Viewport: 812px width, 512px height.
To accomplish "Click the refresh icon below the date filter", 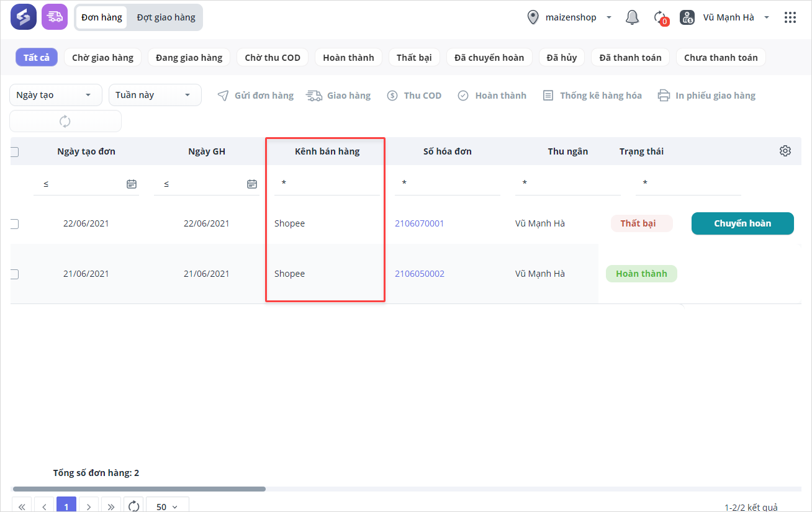I will point(65,121).
